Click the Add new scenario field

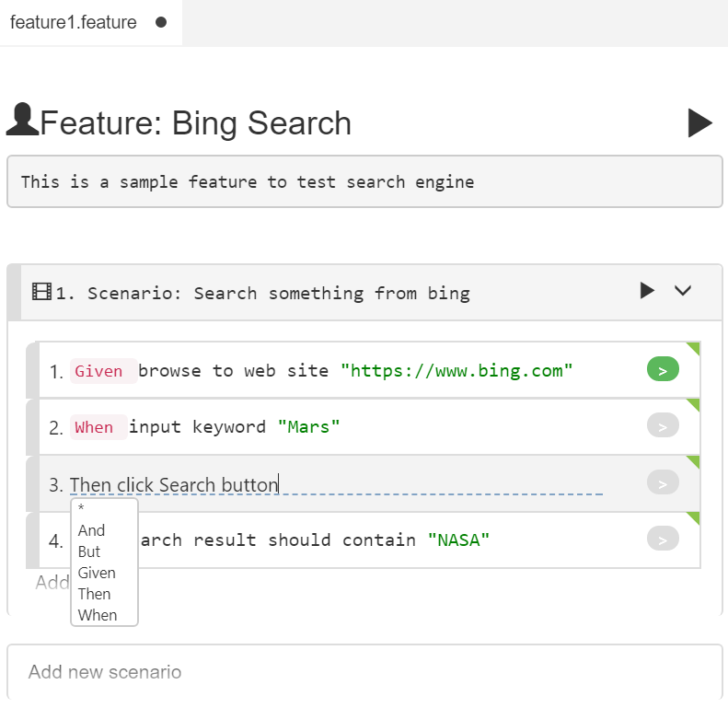point(364,672)
